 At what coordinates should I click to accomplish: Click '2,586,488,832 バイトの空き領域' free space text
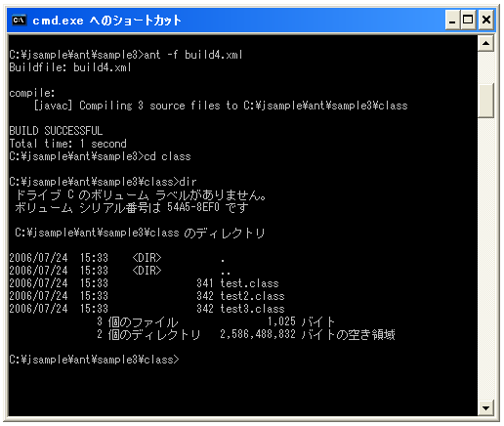click(x=308, y=334)
